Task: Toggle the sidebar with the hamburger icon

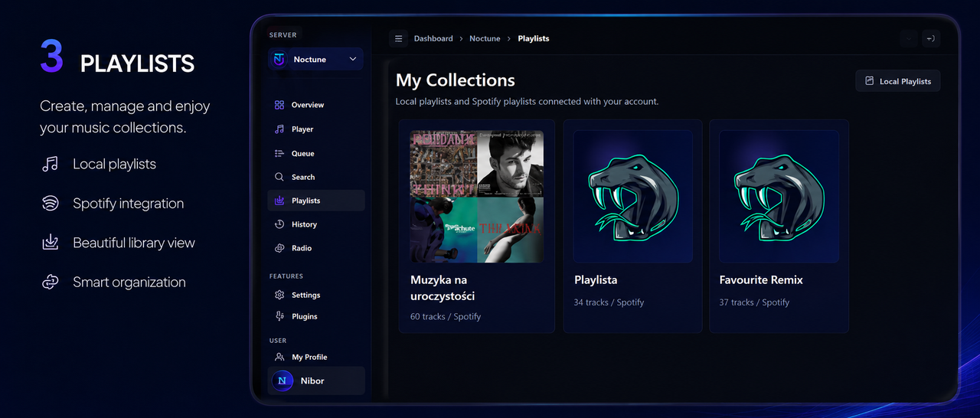Action: click(398, 38)
